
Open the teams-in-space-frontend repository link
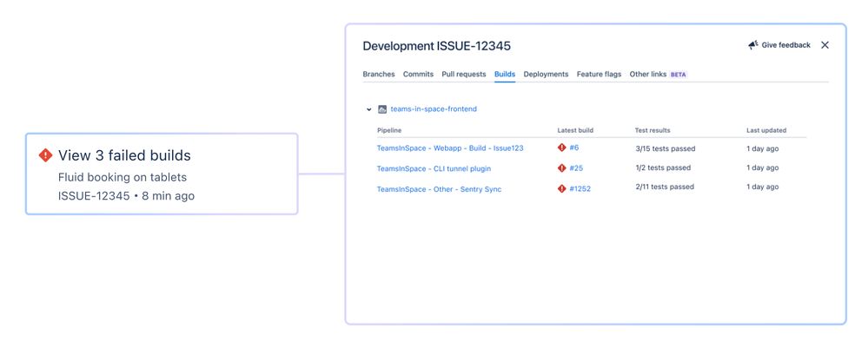[x=434, y=109]
